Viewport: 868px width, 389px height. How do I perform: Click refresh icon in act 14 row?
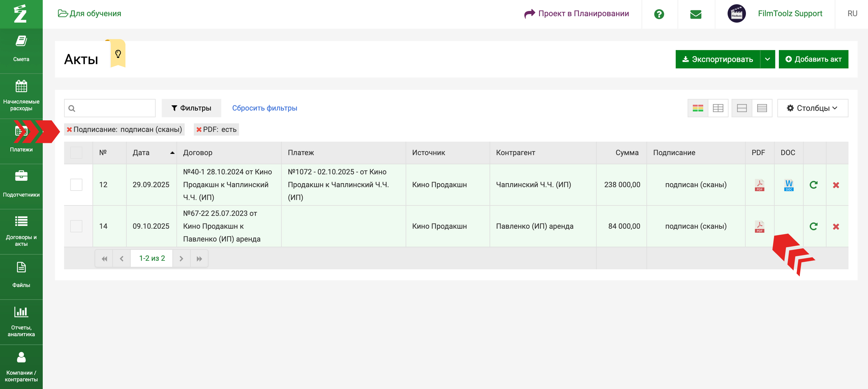click(x=813, y=226)
